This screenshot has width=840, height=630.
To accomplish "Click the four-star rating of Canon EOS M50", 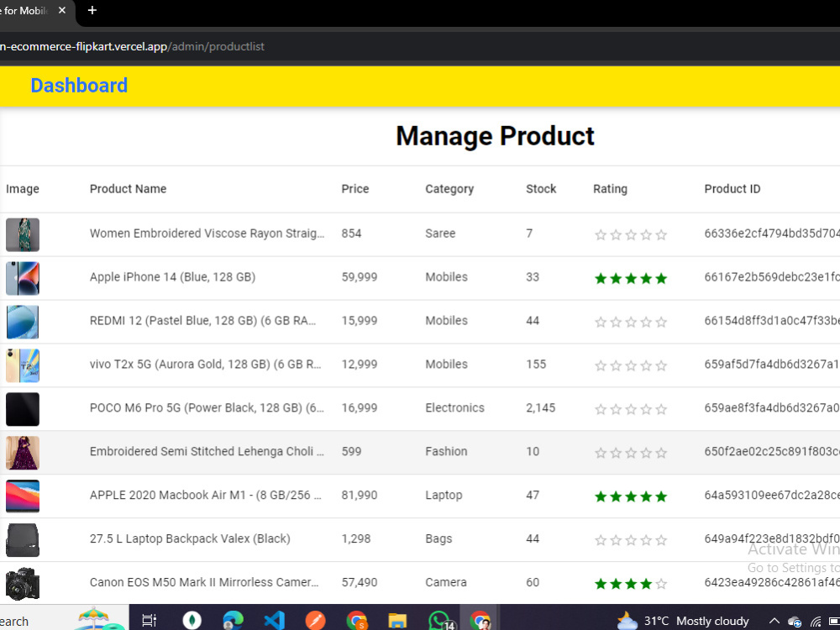I will pos(631,584).
